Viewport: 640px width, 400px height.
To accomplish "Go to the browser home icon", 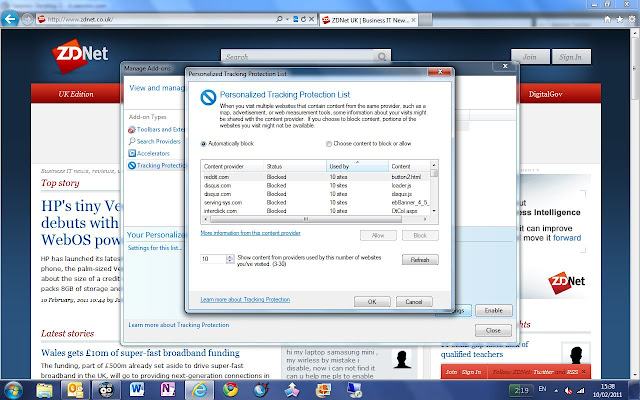I will click(x=607, y=19).
